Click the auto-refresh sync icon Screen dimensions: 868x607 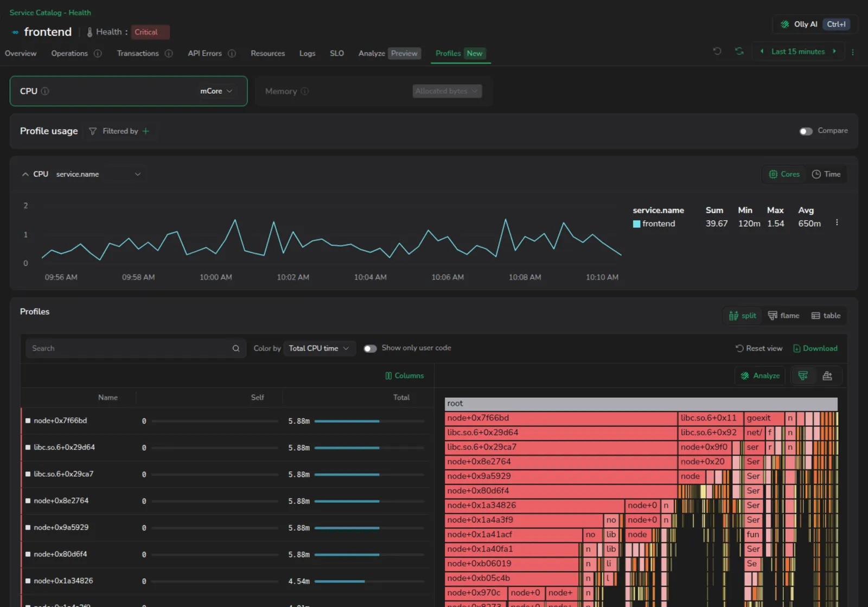pos(739,51)
